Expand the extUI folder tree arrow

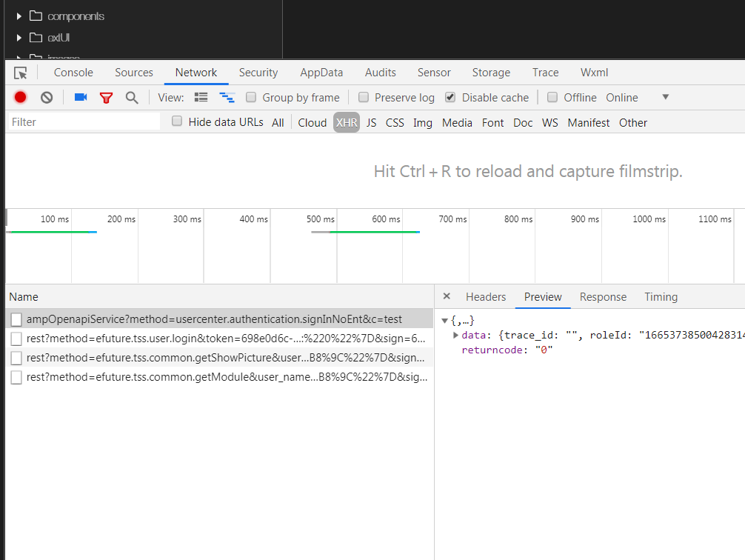[19, 38]
